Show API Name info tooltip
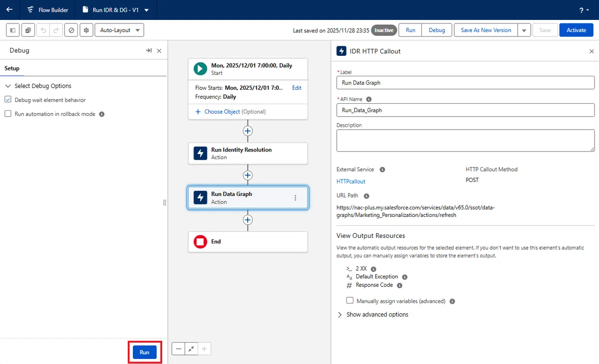This screenshot has height=364, width=599. click(369, 99)
